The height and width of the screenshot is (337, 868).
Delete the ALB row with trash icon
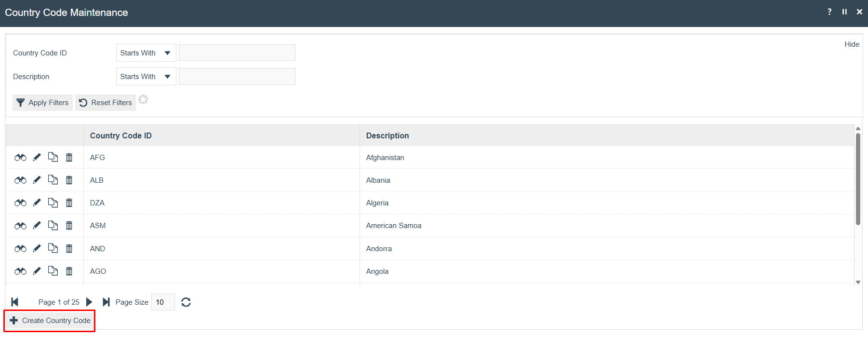[69, 180]
